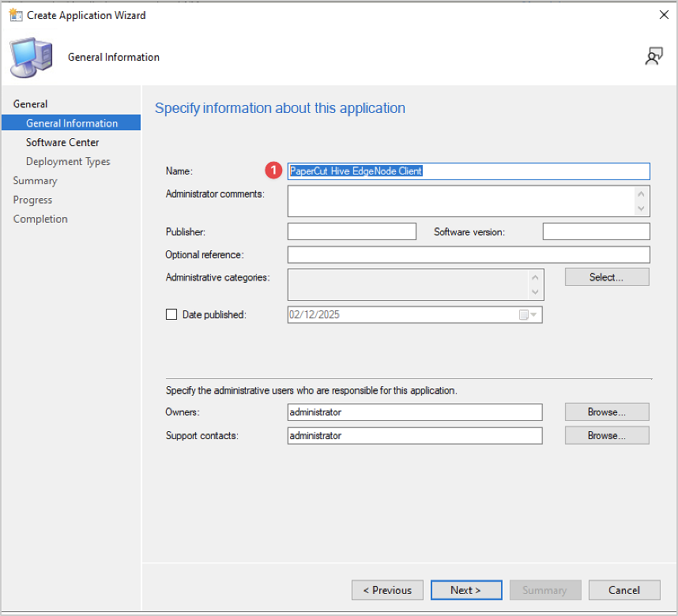Open Select... for administrative categories
This screenshot has width=678, height=616.
pyautogui.click(x=607, y=277)
